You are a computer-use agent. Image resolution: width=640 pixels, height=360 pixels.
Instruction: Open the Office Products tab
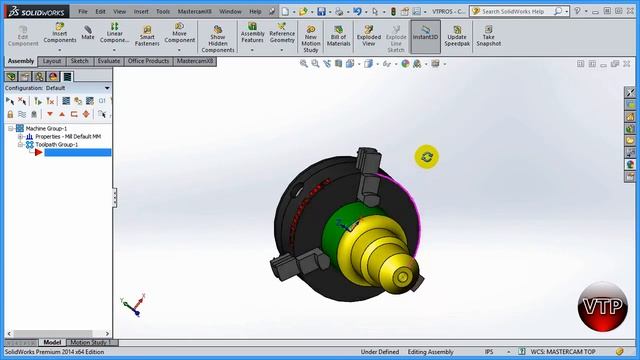148,61
